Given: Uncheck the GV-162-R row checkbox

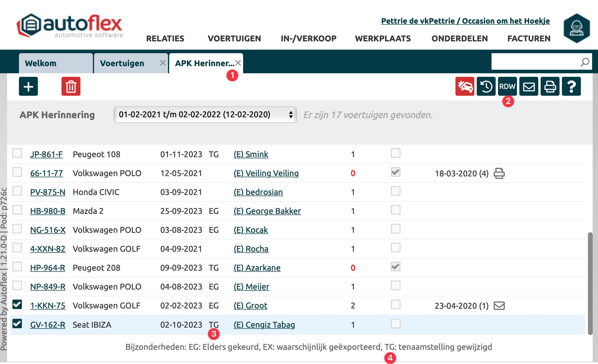Looking at the screenshot, I should (x=17, y=324).
